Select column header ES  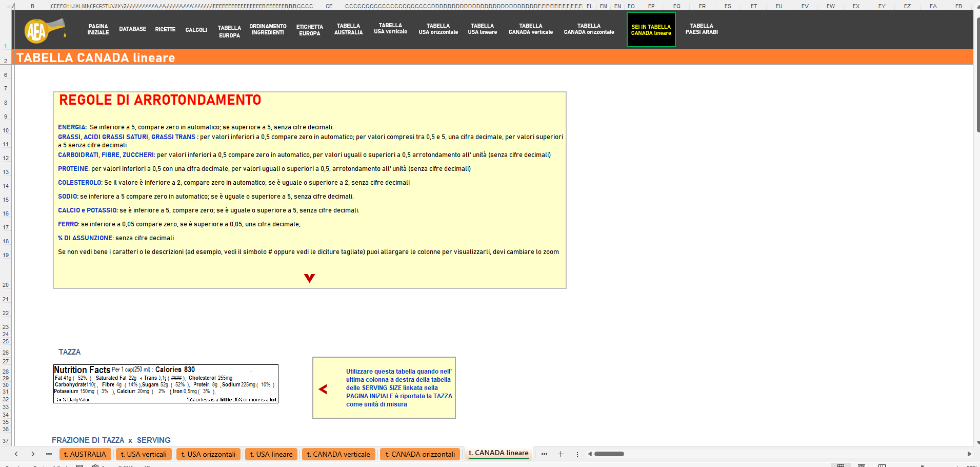[x=728, y=6]
